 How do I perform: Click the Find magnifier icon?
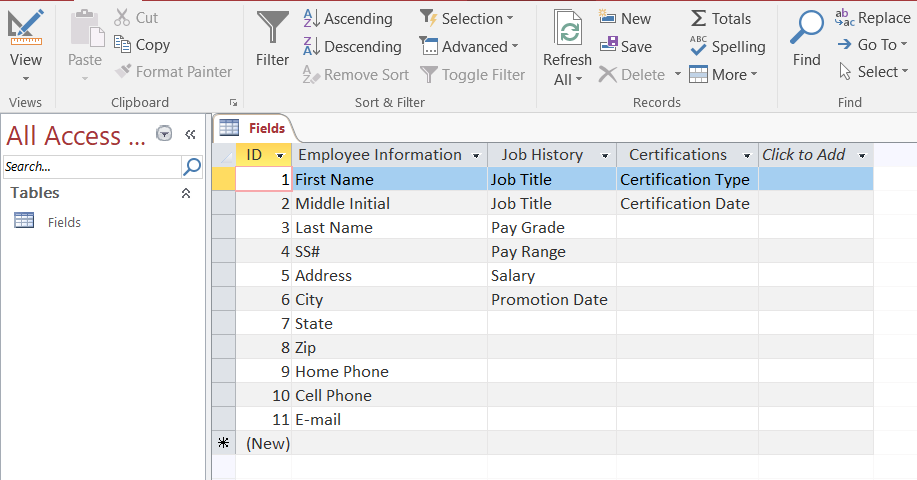pos(806,28)
